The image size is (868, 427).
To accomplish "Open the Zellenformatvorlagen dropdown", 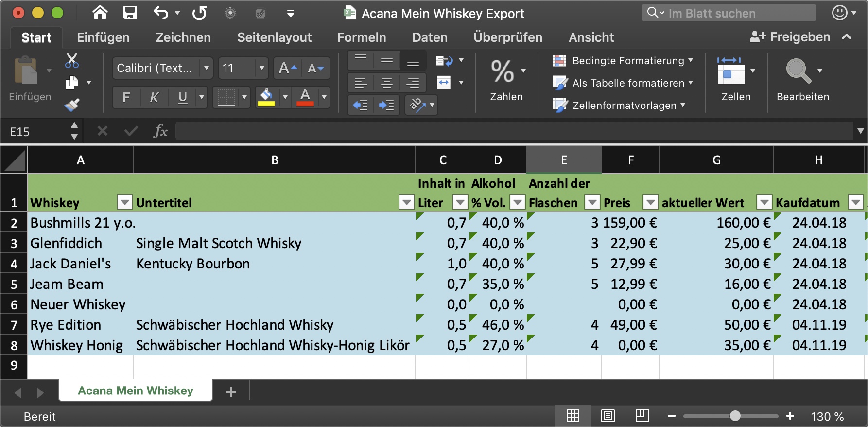I will [x=619, y=106].
